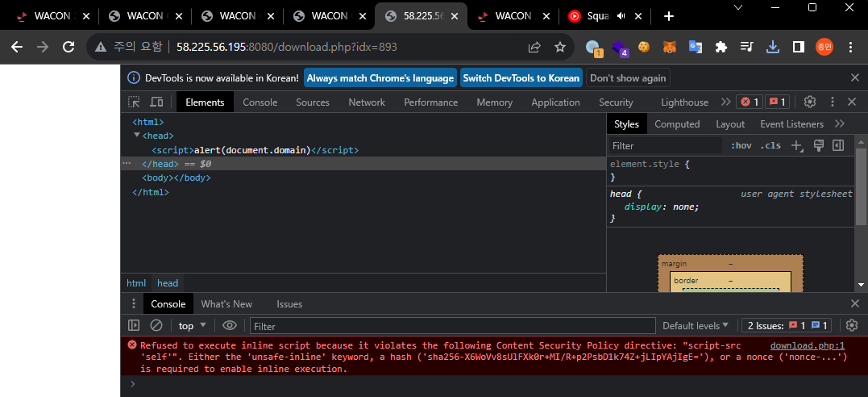Click the issues count badge in the DevTools tab bar

point(778,102)
